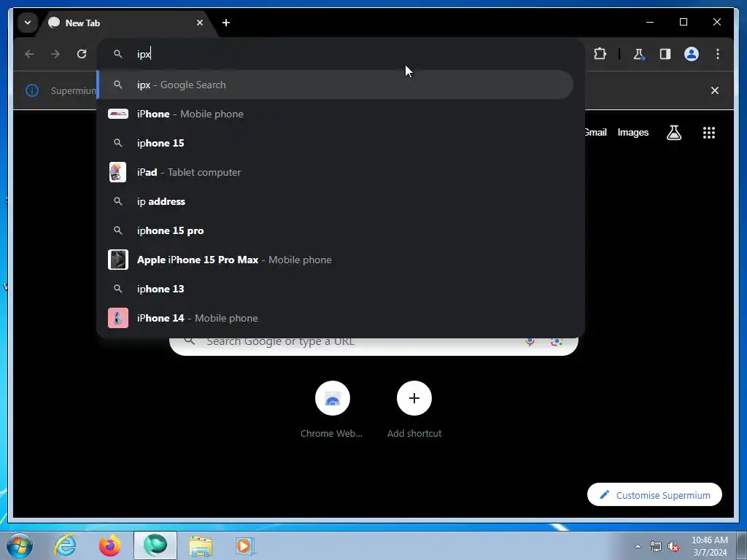This screenshot has height=560, width=747.
Task: Click the address bar containing ipx
Action: point(340,54)
